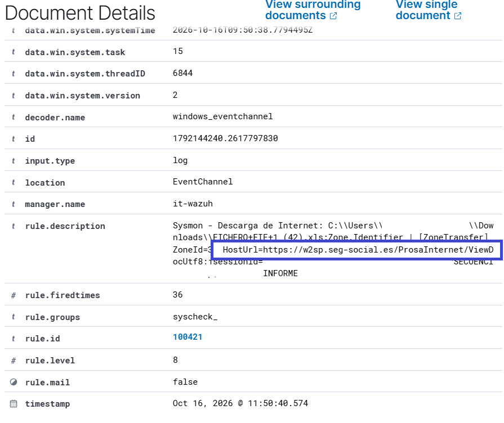Select the input.type field name
This screenshot has width=504, height=423.
[50, 160]
